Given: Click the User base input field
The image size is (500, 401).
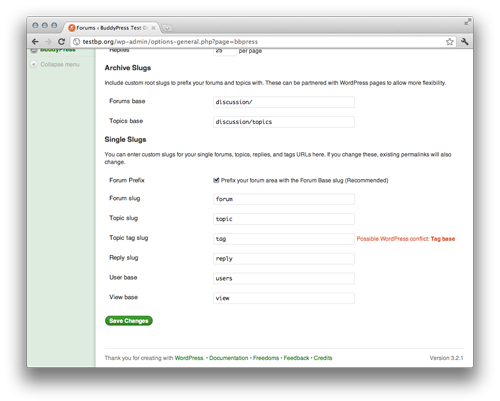Looking at the screenshot, I should click(x=284, y=278).
